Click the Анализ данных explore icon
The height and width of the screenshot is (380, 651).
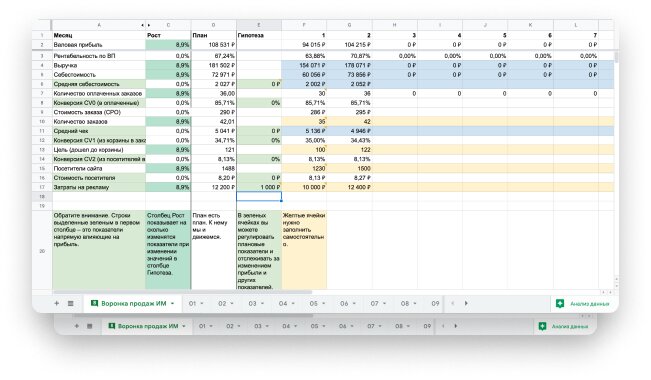click(560, 304)
